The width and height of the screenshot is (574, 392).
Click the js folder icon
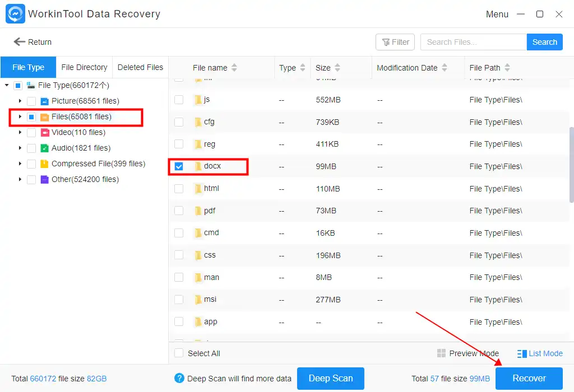coord(198,100)
